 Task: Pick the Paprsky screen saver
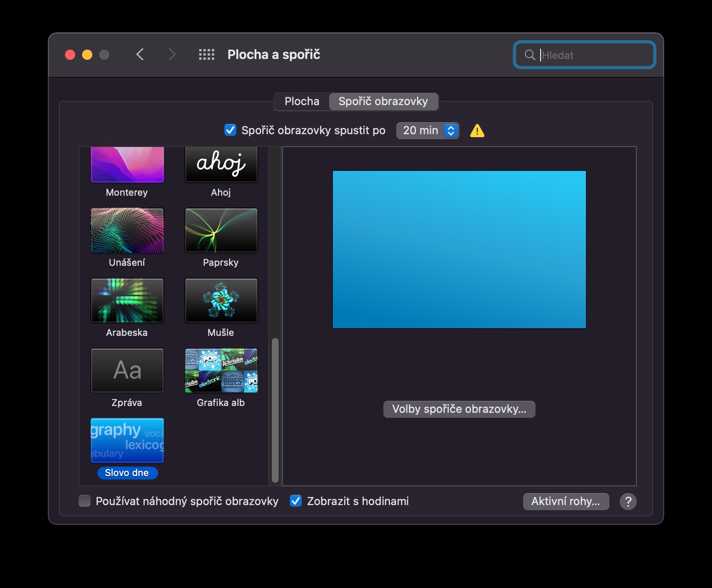coord(221,231)
